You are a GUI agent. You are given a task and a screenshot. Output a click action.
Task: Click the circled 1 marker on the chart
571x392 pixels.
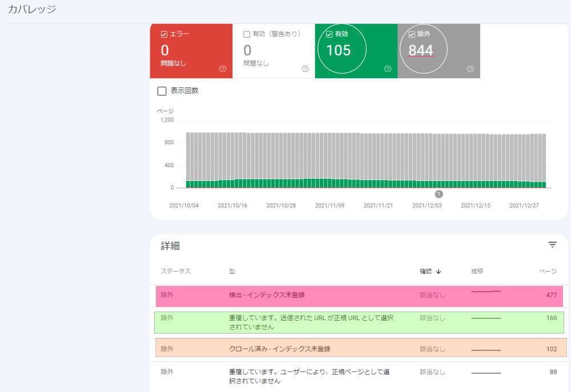pos(439,193)
